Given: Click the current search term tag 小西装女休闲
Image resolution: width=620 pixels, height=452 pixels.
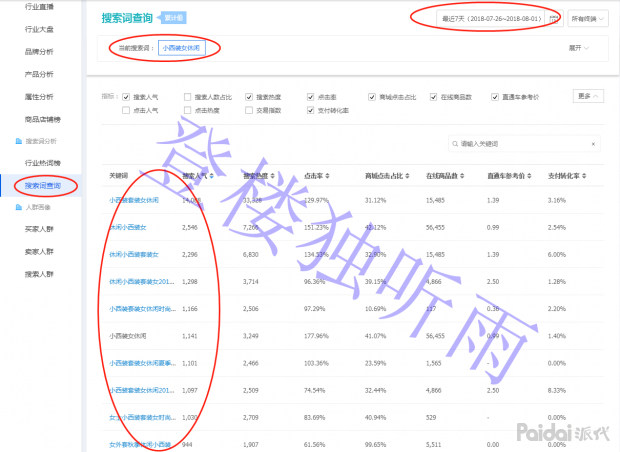Looking at the screenshot, I should [187, 47].
